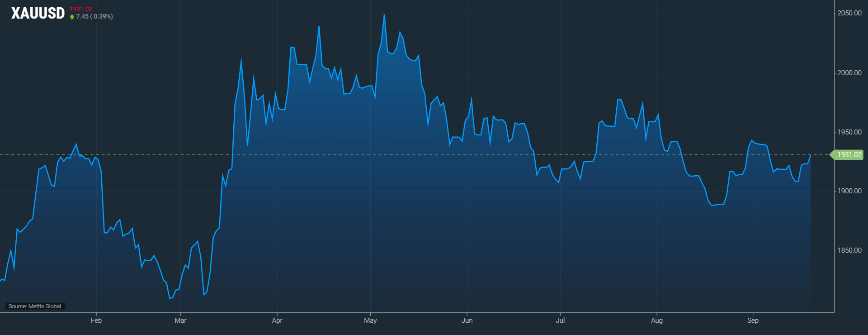Click the green up-arrow change indicator
868x335 pixels.
(72, 17)
